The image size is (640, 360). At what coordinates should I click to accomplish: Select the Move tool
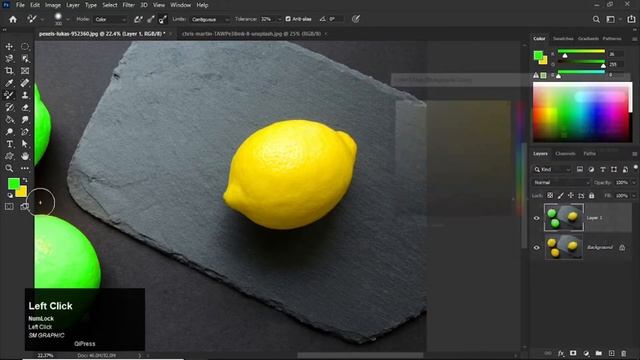(x=9, y=47)
